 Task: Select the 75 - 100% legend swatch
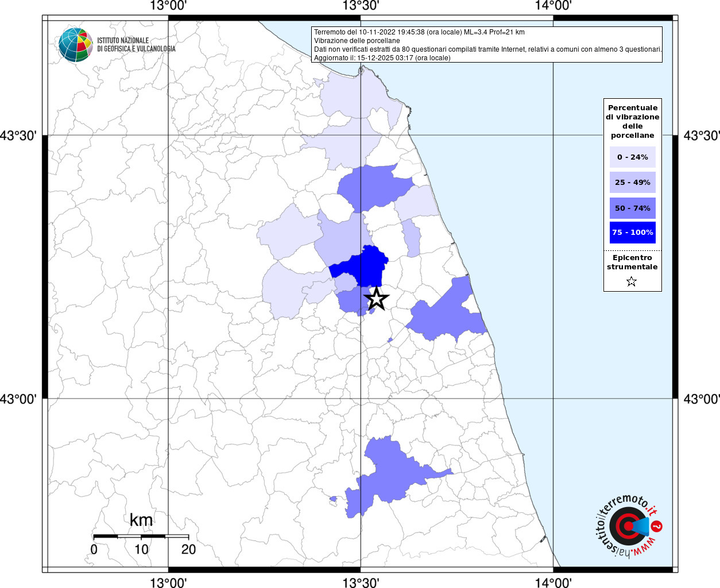632,233
